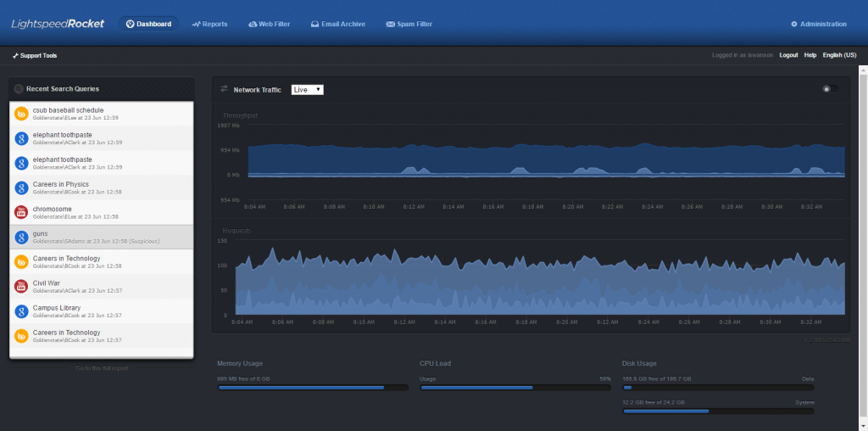The image size is (868, 431).
Task: Click the Dashboard clock icon
Action: tap(131, 24)
